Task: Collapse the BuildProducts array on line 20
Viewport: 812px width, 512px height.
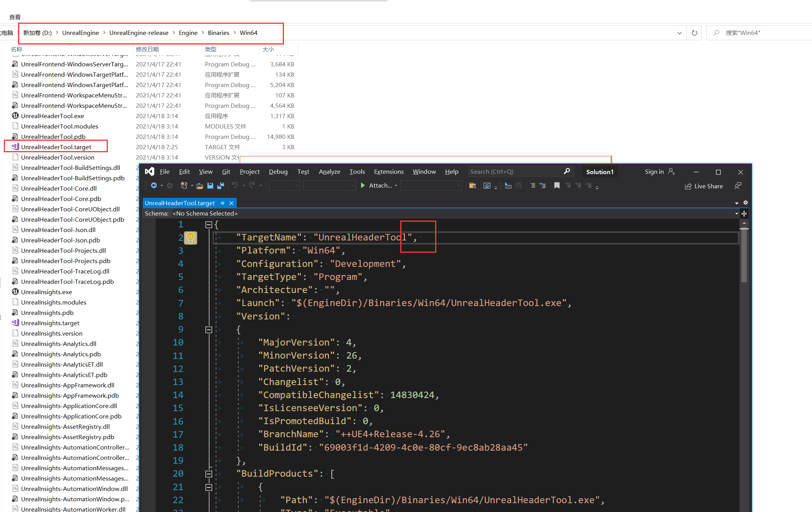Action: 209,474
